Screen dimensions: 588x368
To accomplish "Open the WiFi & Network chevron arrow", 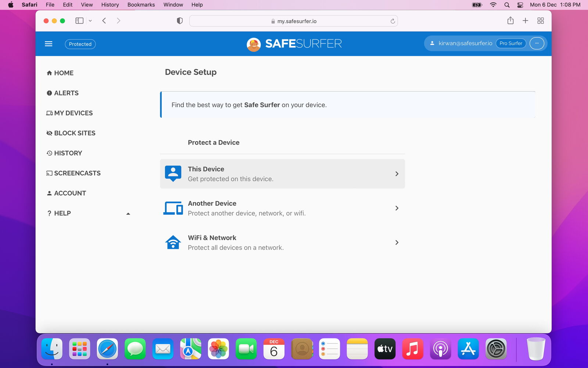I will tap(397, 243).
